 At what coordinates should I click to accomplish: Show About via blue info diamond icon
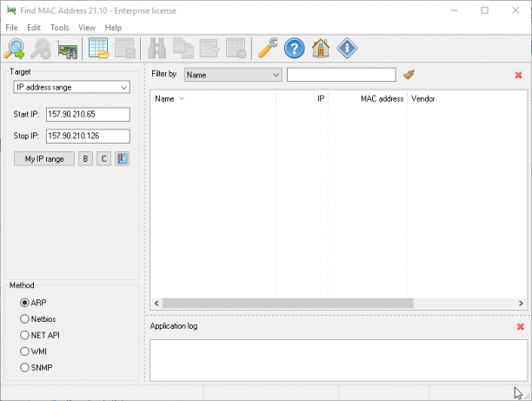pyautogui.click(x=347, y=48)
